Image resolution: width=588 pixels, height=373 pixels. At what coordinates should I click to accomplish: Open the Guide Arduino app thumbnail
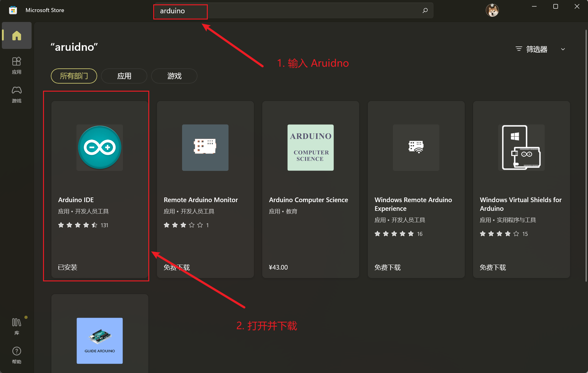coord(100,341)
